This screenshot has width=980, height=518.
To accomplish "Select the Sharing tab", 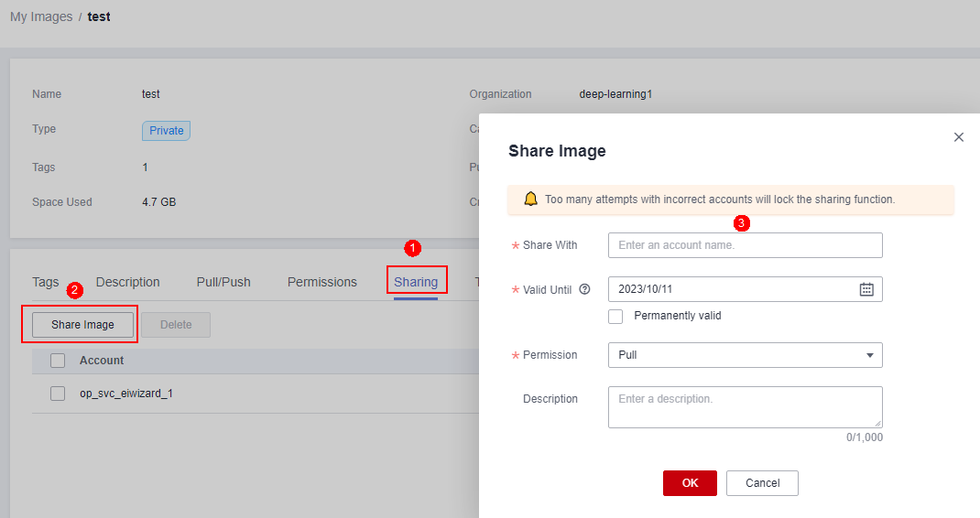I will pyautogui.click(x=416, y=282).
